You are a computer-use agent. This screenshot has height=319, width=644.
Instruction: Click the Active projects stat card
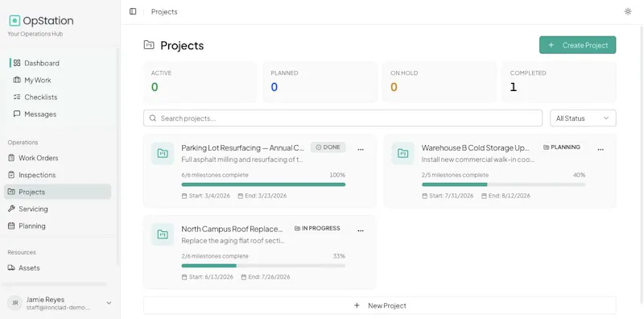coord(200,82)
